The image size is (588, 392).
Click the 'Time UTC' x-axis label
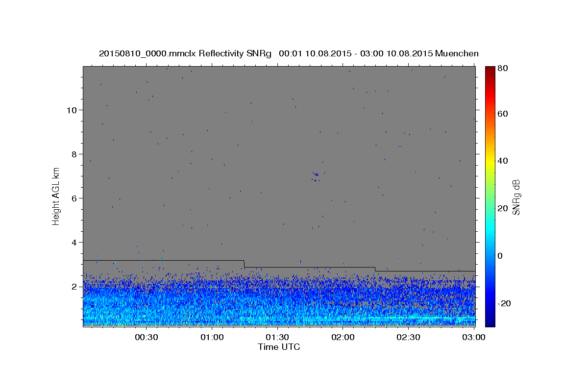[x=279, y=347]
